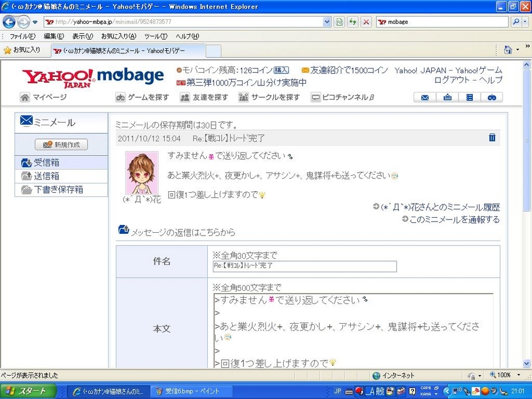
Task: Click the 新規作成 compose button
Action: [x=62, y=145]
